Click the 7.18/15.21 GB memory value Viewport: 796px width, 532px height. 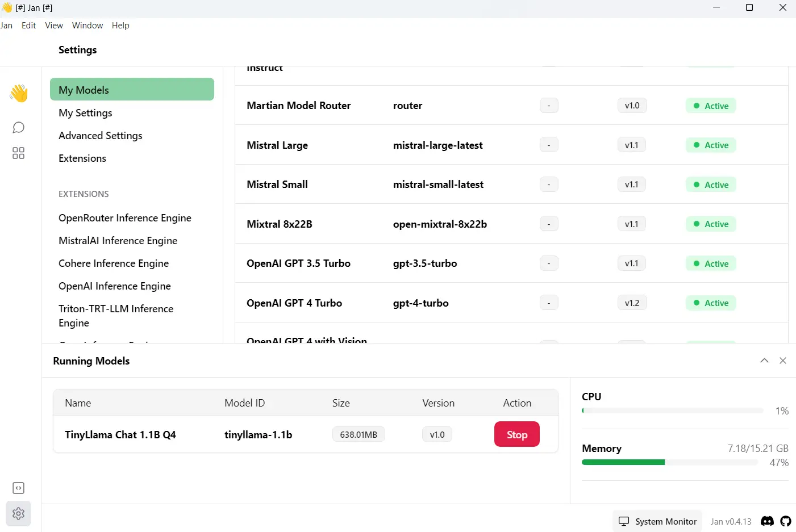coord(758,449)
